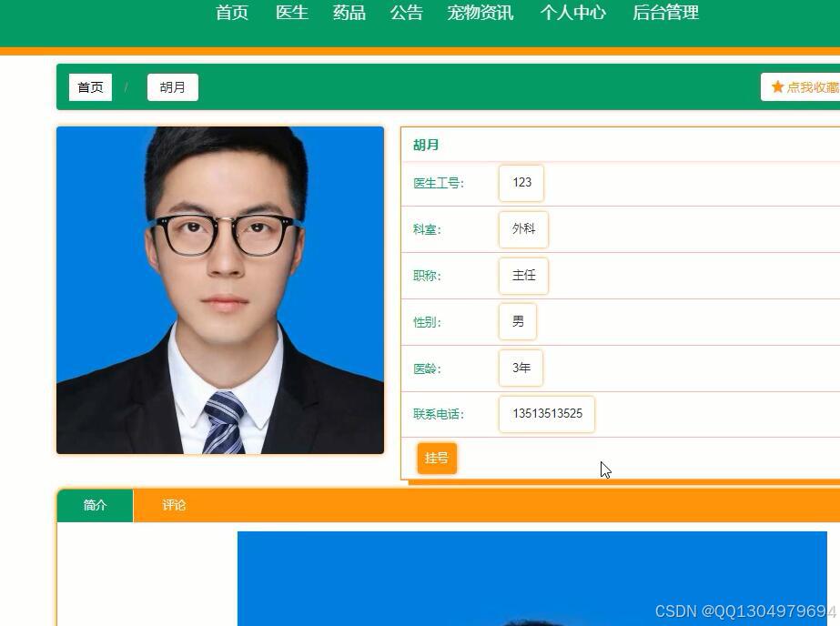This screenshot has height=626, width=840.
Task: Click the doctor ID field showing 123
Action: (521, 183)
